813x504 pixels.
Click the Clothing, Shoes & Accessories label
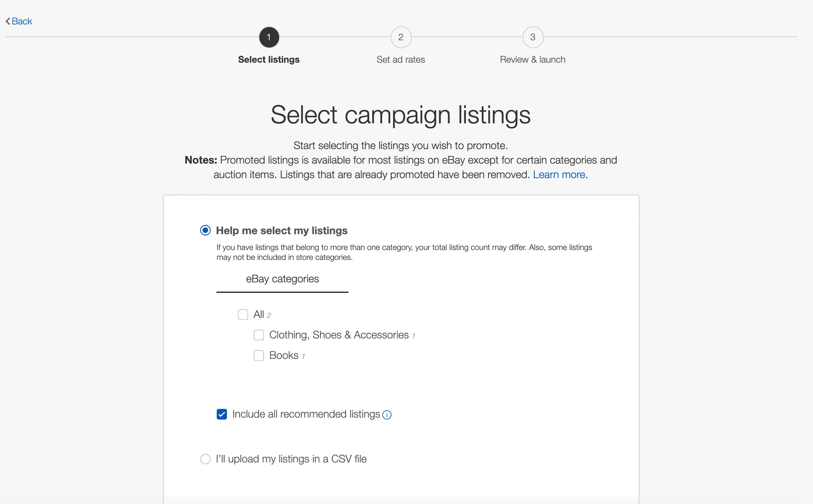coord(339,335)
